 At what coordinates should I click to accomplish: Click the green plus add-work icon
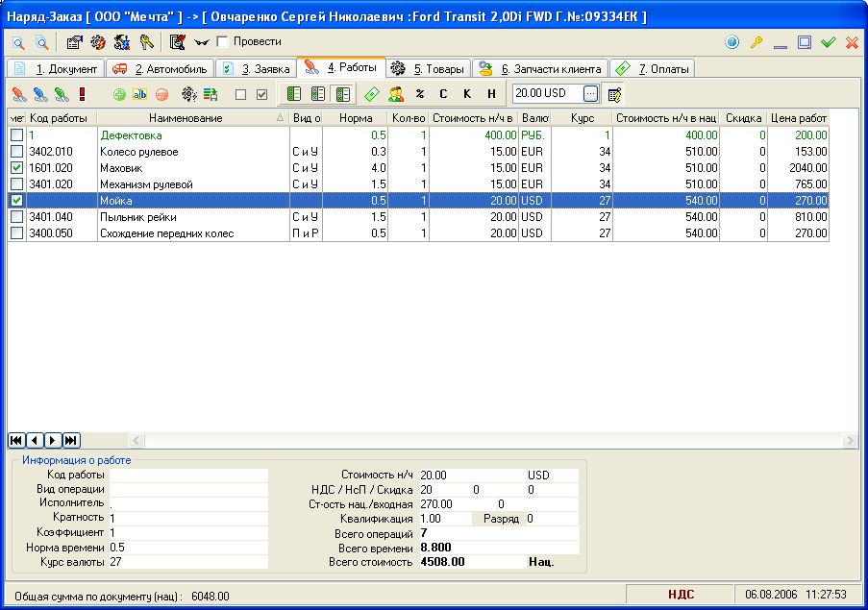(x=119, y=94)
